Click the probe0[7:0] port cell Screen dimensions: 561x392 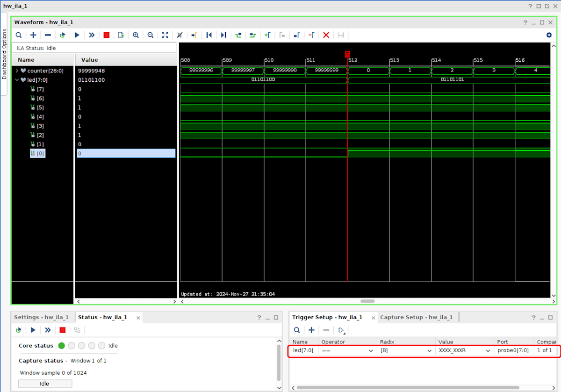point(513,350)
